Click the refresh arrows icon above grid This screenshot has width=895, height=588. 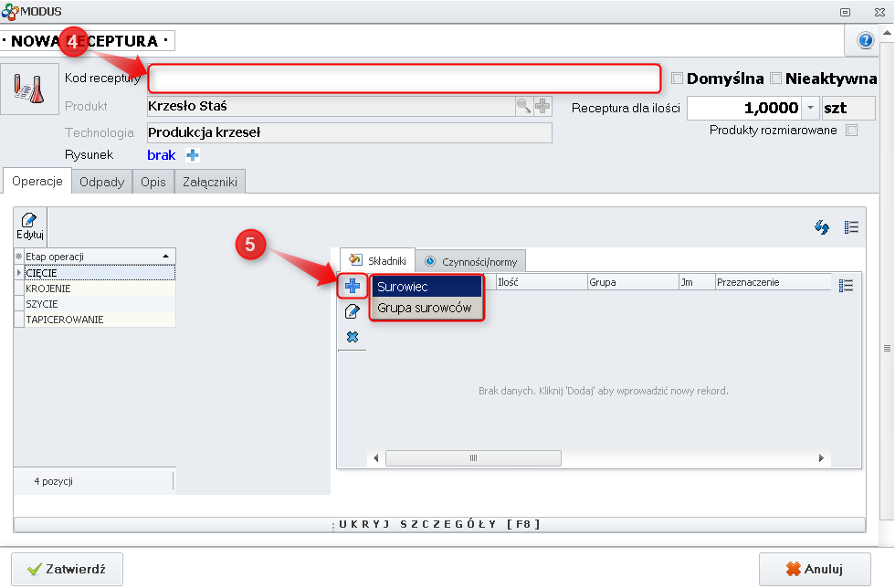(x=821, y=227)
